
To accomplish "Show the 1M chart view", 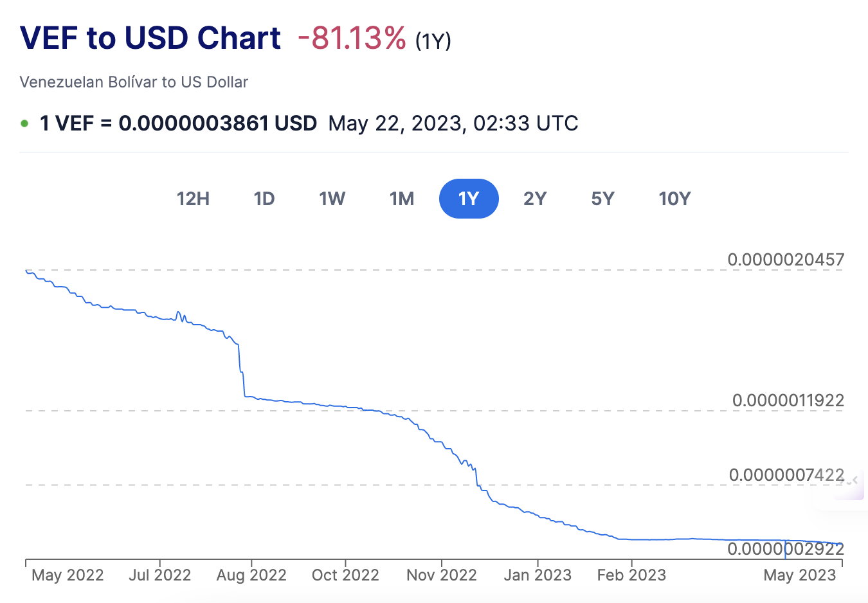I will 402,199.
